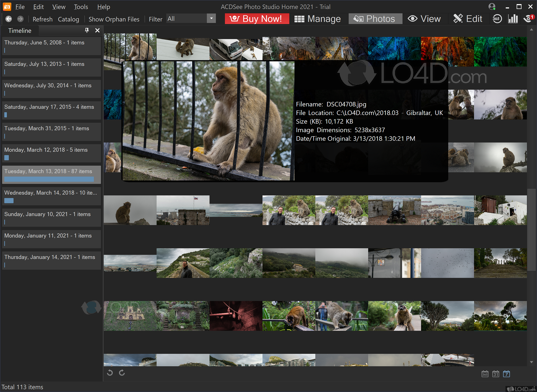Pin the Timeline panel
The width and height of the screenshot is (537, 392).
point(87,30)
